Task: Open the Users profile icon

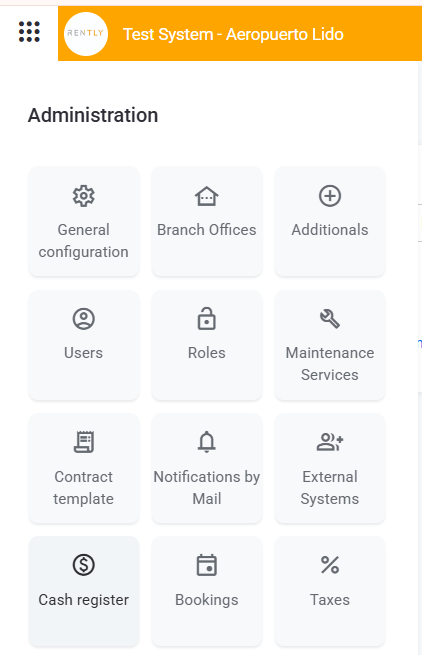Action: [84, 319]
